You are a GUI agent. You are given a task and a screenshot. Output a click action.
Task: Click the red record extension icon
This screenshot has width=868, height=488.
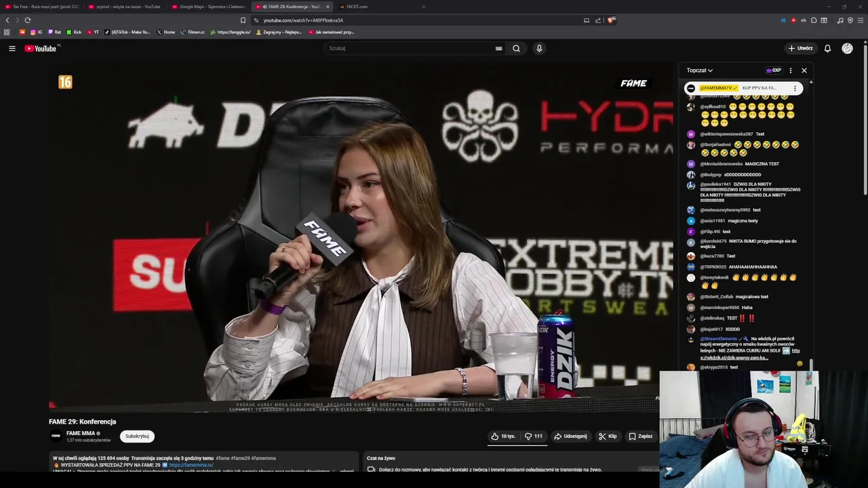pos(793,20)
